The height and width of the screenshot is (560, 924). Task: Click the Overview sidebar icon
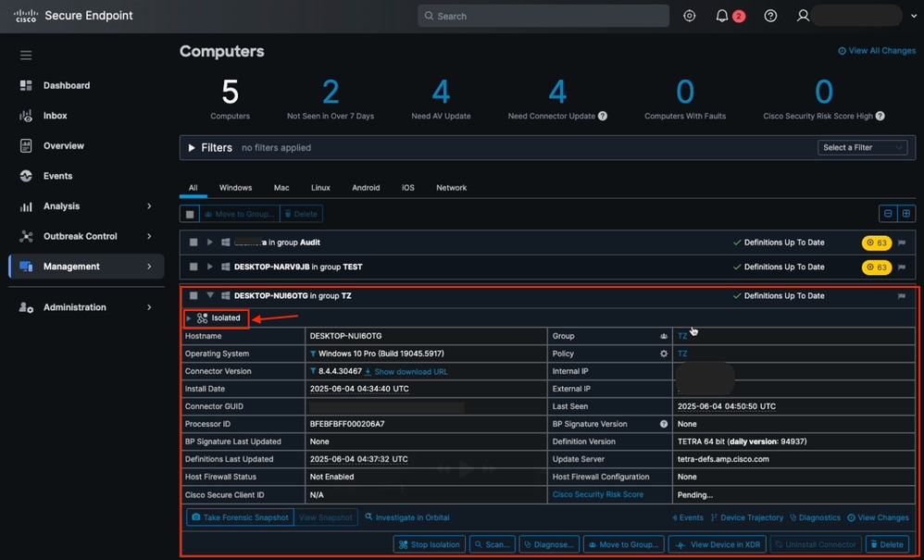click(x=26, y=145)
